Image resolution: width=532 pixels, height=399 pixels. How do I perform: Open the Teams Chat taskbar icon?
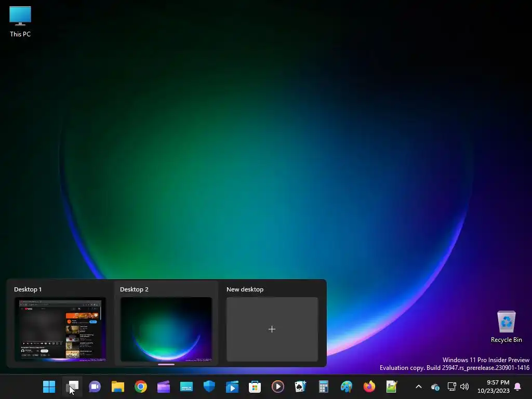coord(95,387)
